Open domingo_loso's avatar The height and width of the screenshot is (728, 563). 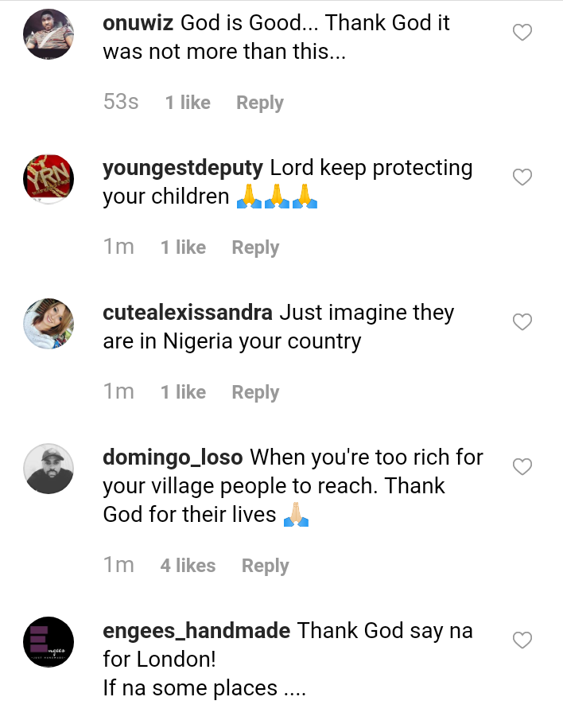(x=49, y=469)
